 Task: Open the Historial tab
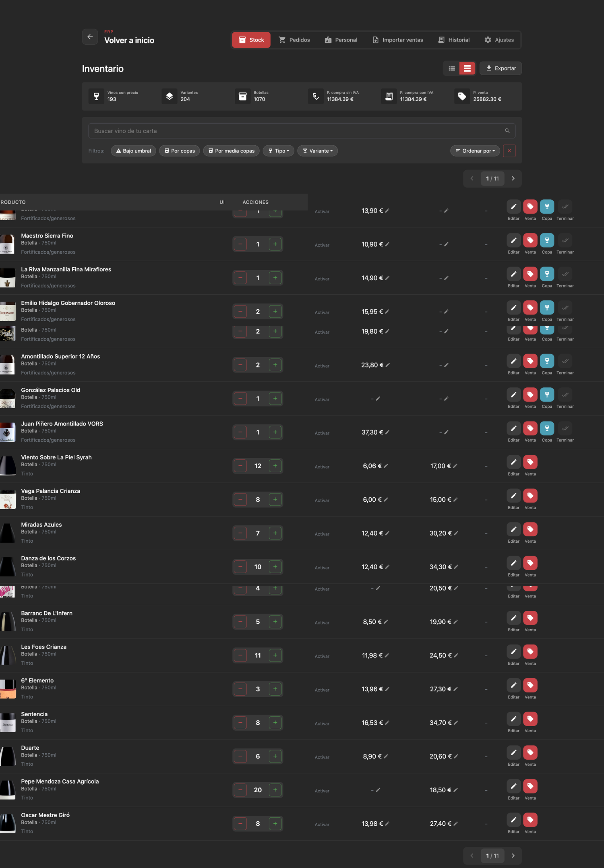(454, 40)
